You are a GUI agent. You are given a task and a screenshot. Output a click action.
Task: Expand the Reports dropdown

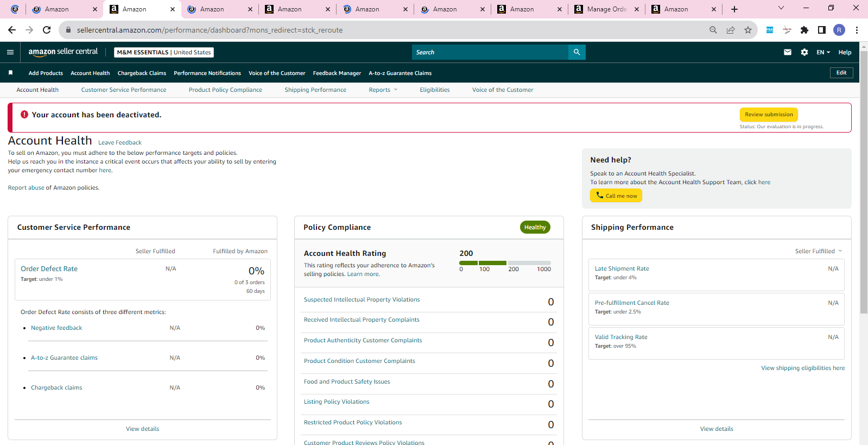coord(383,90)
